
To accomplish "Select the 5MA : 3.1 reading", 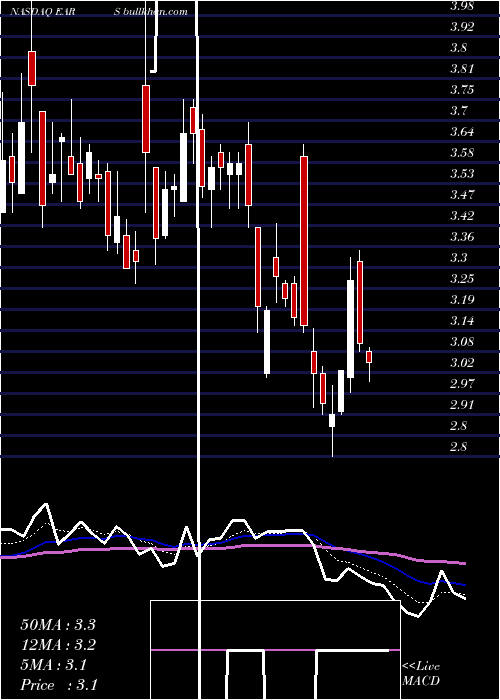I will pos(54,665).
